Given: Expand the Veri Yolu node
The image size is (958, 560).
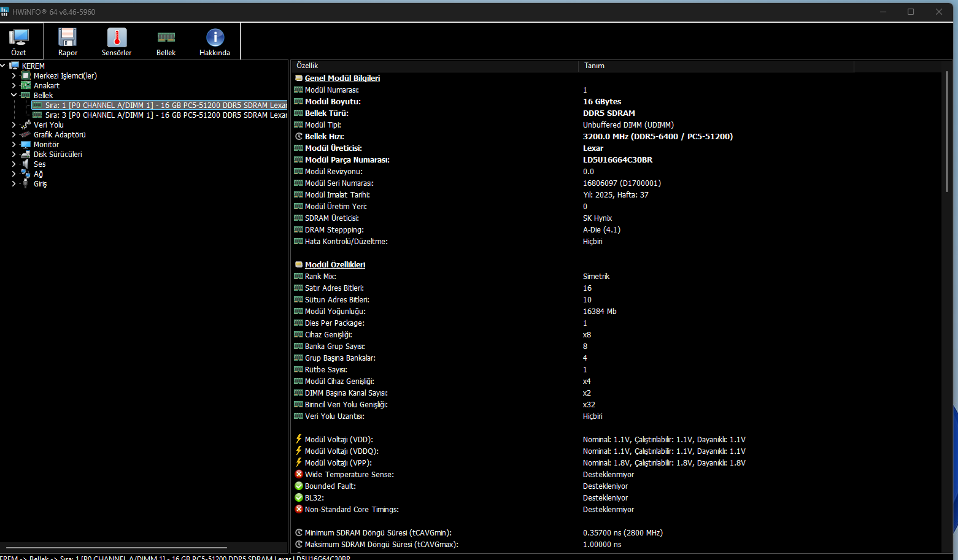Looking at the screenshot, I should point(14,125).
